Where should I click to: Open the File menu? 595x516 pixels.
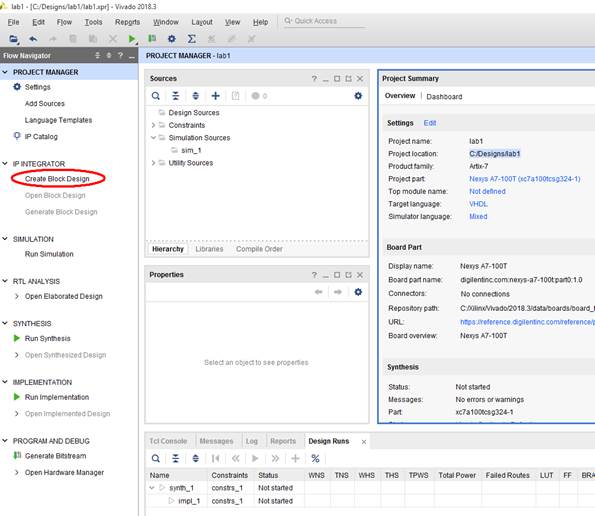(x=13, y=22)
